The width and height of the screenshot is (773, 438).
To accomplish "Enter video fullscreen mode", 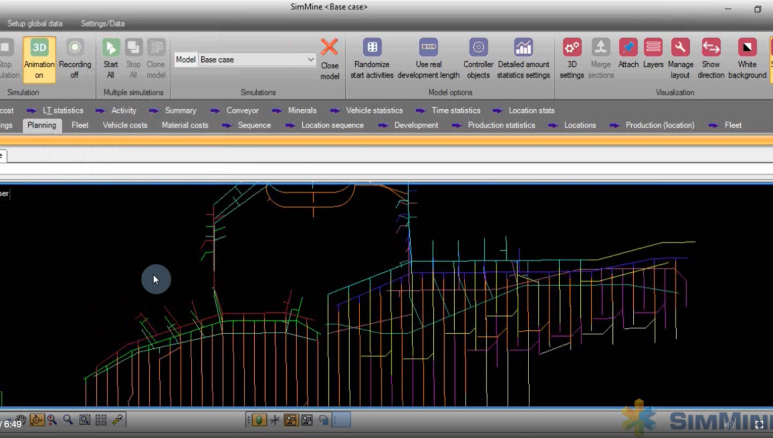I will tap(759, 424).
